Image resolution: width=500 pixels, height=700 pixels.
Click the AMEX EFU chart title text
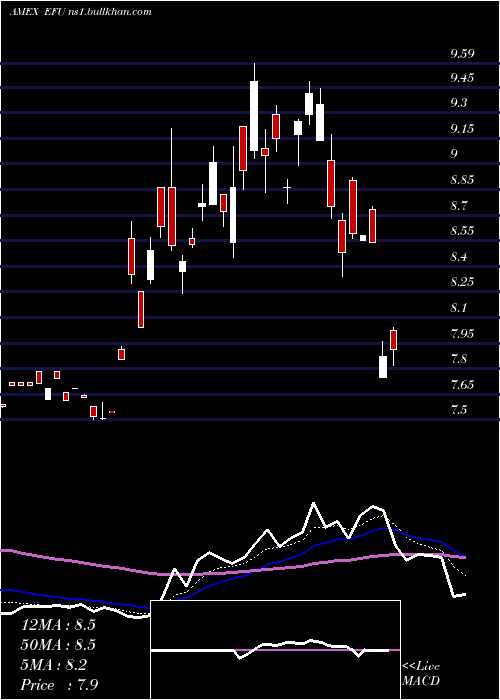pyautogui.click(x=80, y=11)
